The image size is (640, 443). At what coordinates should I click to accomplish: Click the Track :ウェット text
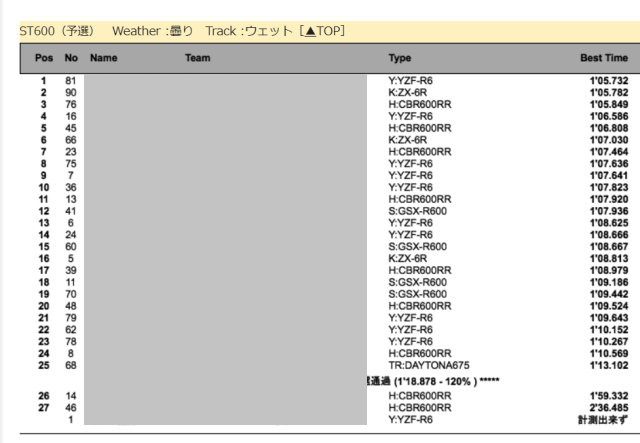[x=247, y=32]
